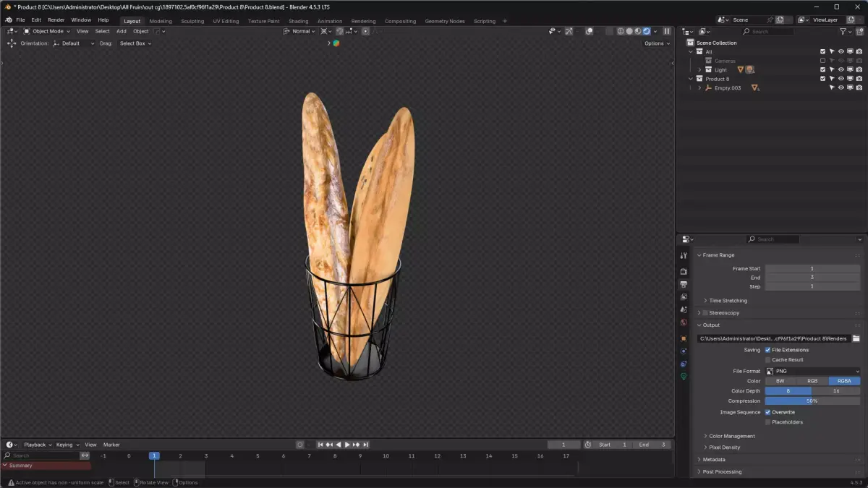Open the Object Mode dropdown
Screen dimensions: 868x488
[47, 31]
